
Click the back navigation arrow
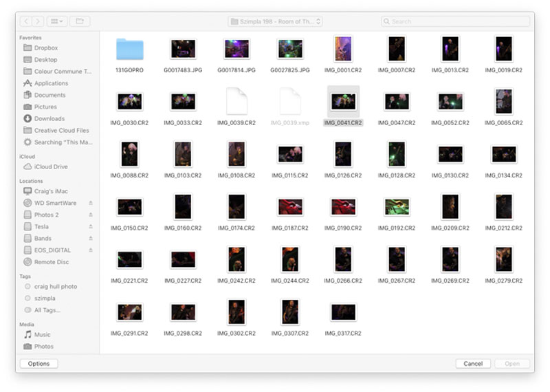26,21
